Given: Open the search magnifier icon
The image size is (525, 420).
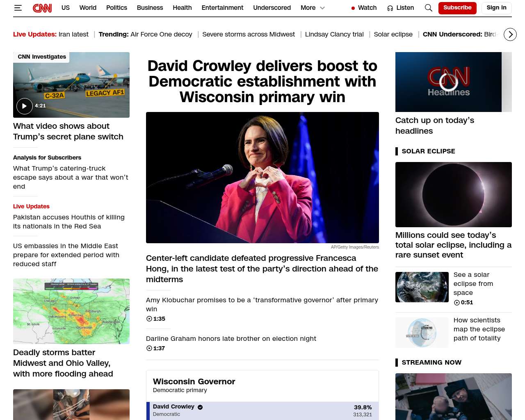Looking at the screenshot, I should [x=429, y=8].
